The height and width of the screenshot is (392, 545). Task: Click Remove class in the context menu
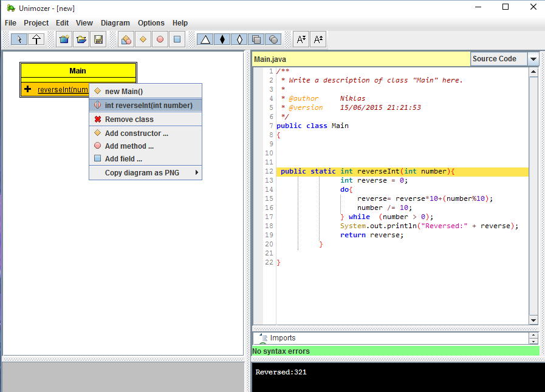(x=129, y=120)
